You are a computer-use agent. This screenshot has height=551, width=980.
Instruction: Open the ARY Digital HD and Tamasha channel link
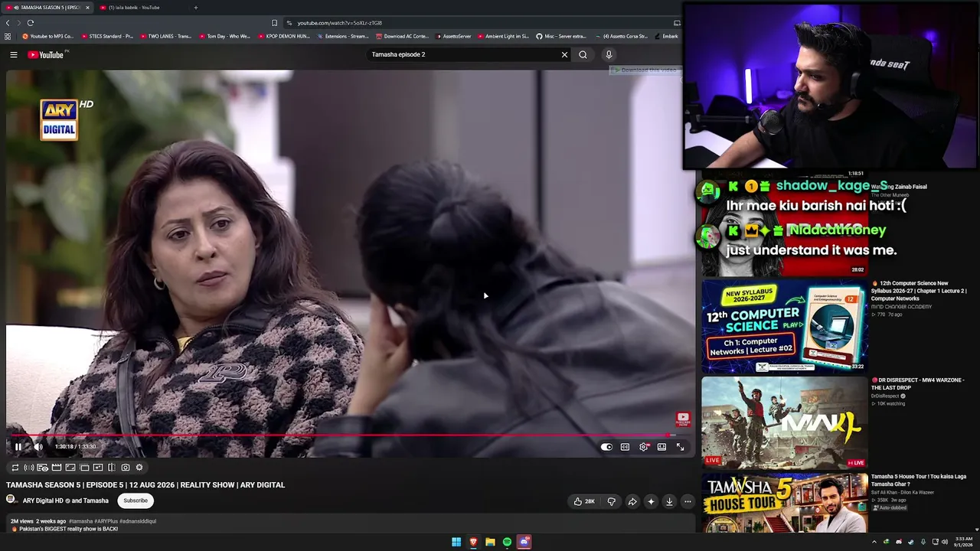[66, 500]
